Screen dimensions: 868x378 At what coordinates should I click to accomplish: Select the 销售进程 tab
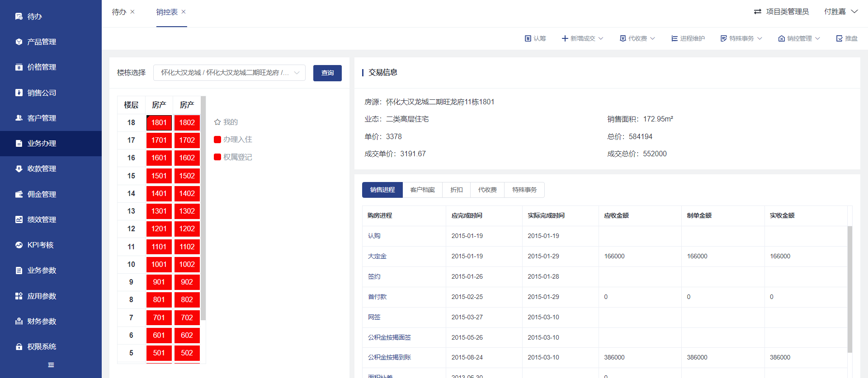[382, 190]
